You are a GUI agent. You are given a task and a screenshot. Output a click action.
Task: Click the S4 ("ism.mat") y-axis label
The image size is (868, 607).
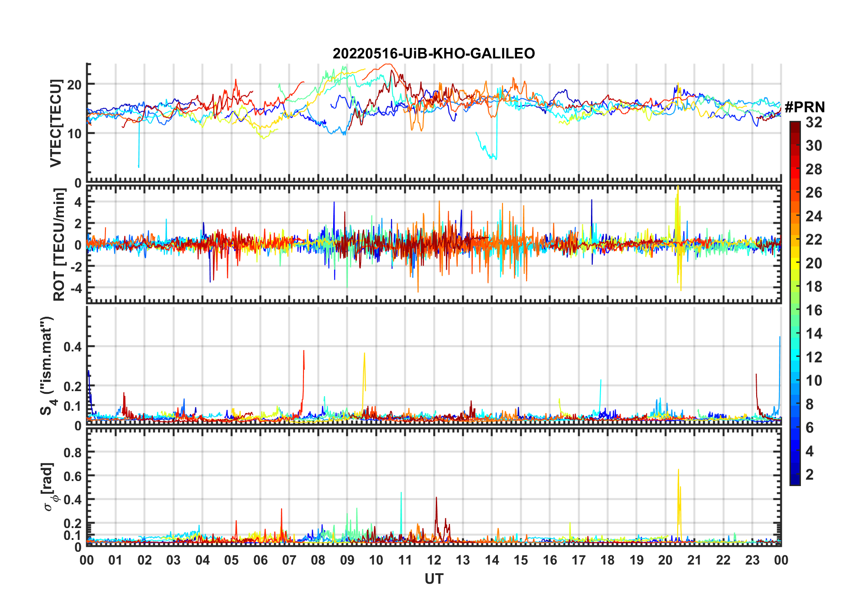click(47, 366)
